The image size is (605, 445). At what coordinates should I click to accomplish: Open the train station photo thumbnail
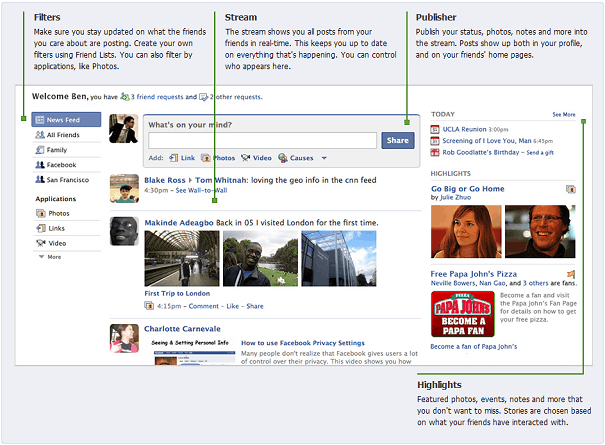(x=182, y=259)
